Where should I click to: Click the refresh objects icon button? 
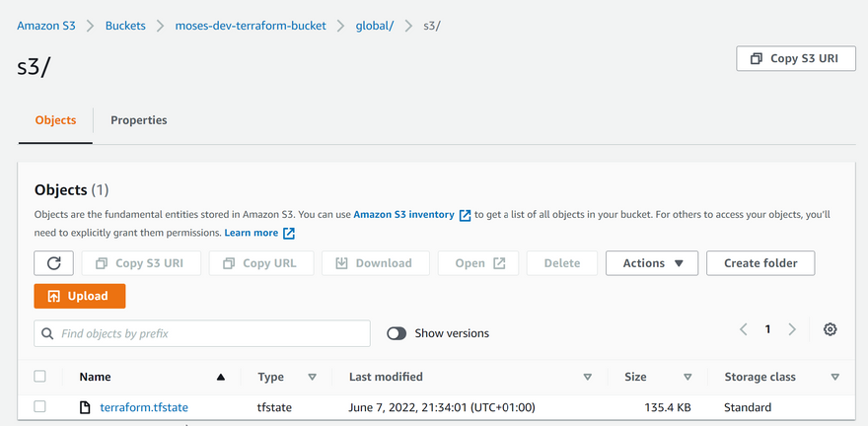53,263
